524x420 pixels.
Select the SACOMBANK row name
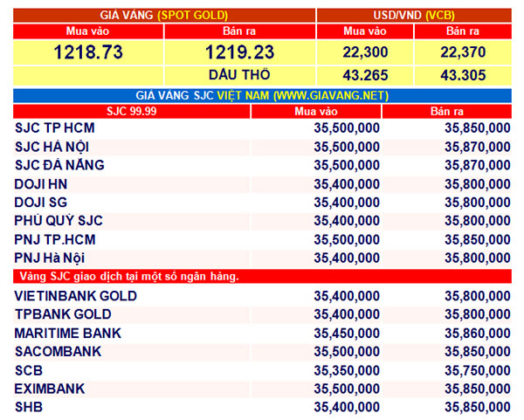click(x=58, y=352)
